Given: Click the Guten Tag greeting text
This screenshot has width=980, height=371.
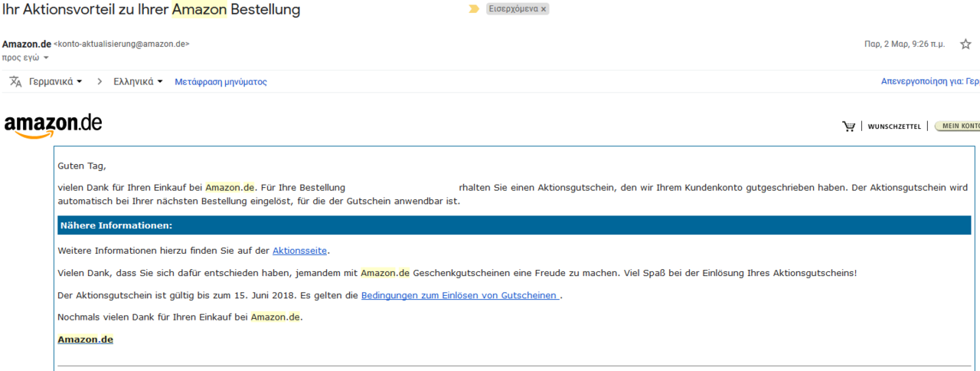Looking at the screenshot, I should tap(82, 166).
